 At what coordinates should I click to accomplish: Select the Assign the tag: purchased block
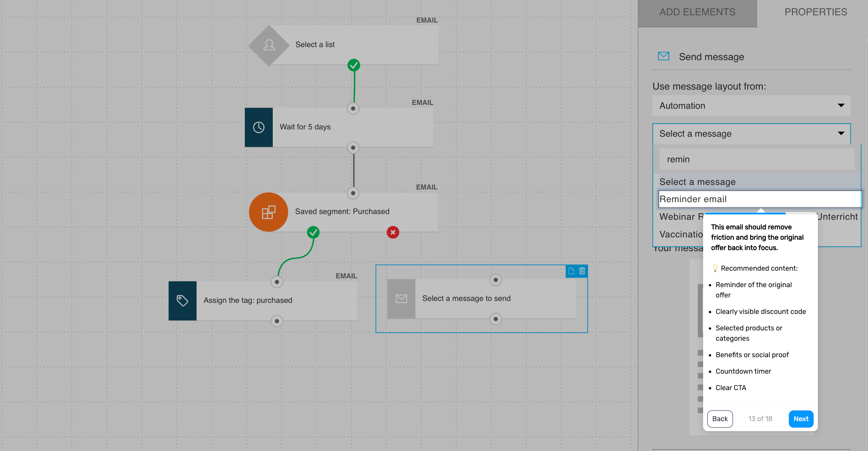[x=263, y=301]
